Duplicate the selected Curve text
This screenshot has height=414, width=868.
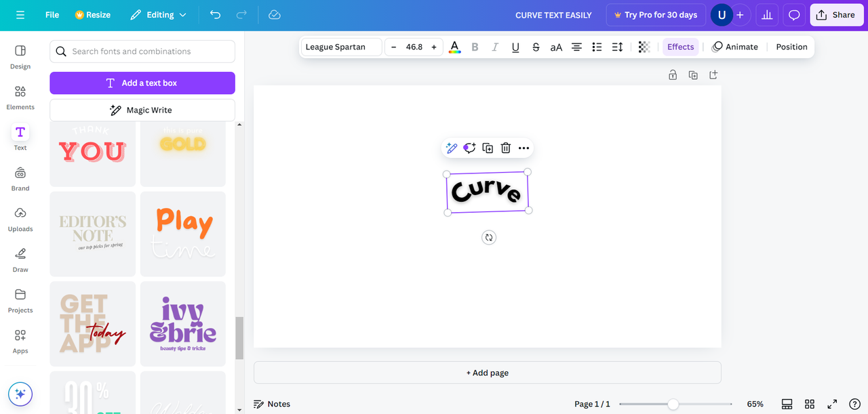click(488, 148)
